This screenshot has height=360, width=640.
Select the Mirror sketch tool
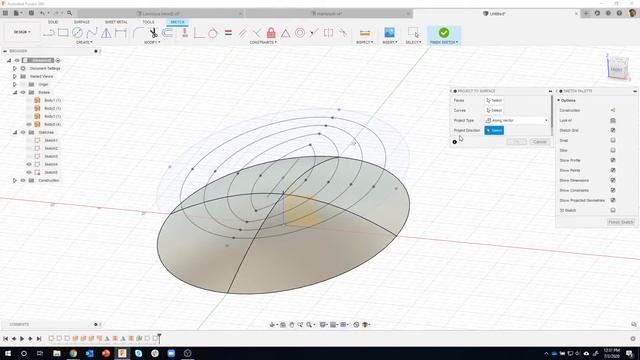coord(106,33)
